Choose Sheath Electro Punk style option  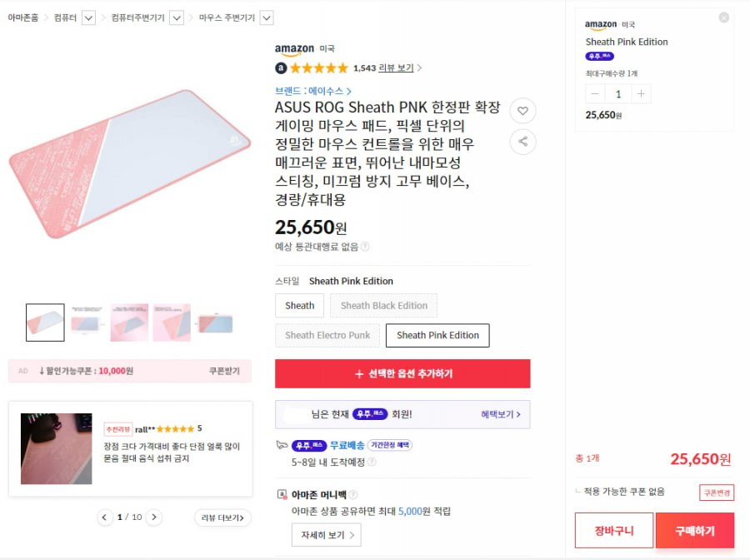327,335
